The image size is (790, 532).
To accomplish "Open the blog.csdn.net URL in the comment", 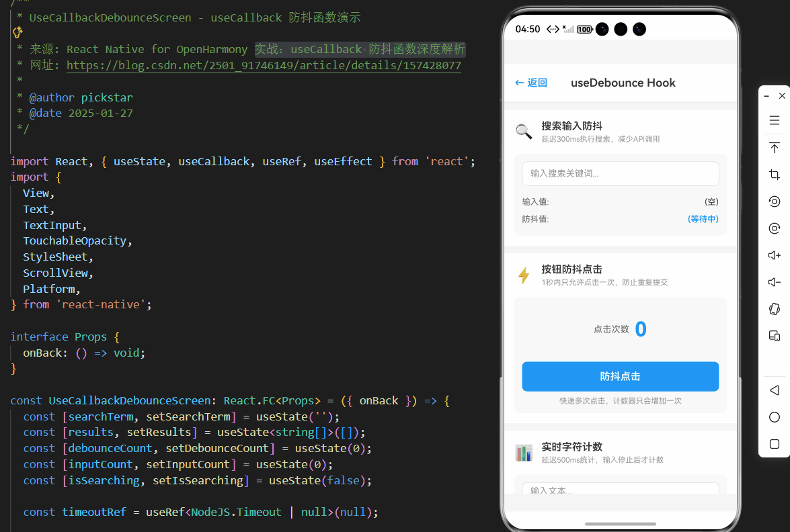I will click(264, 65).
